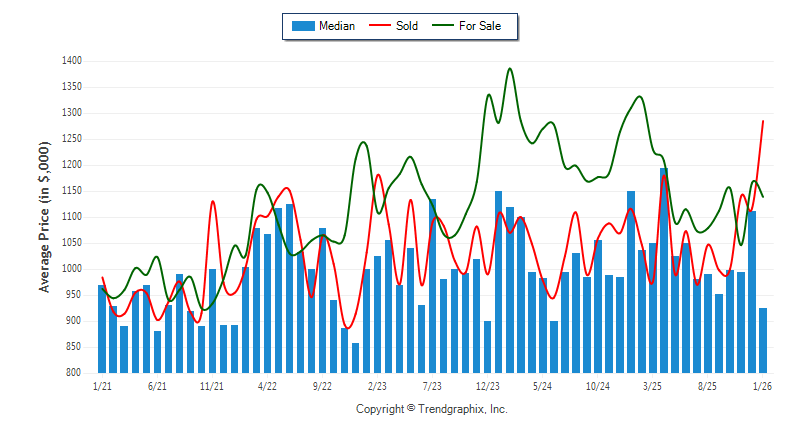800x434 pixels.
Task: Click the 800 y-axis value label
Action: tap(72, 373)
